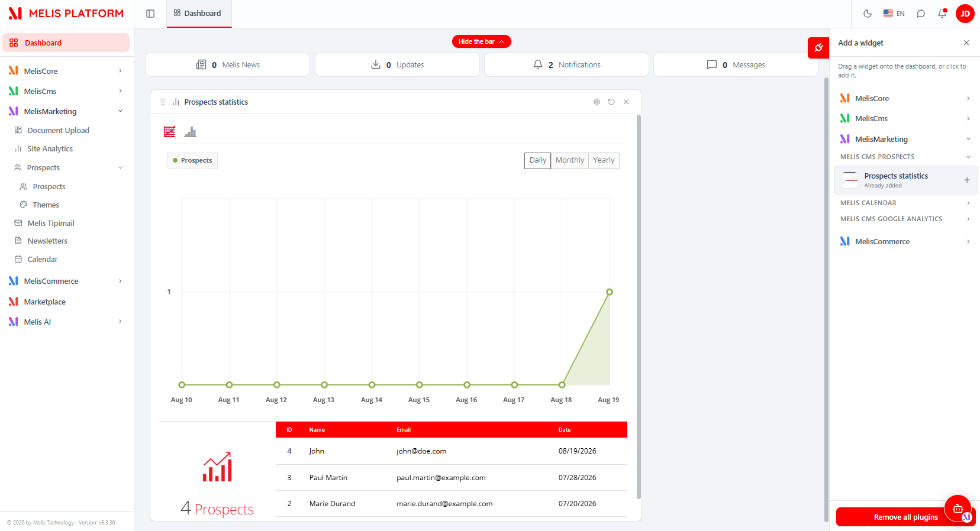Expand MelisCore in left sidebar

(x=66, y=71)
